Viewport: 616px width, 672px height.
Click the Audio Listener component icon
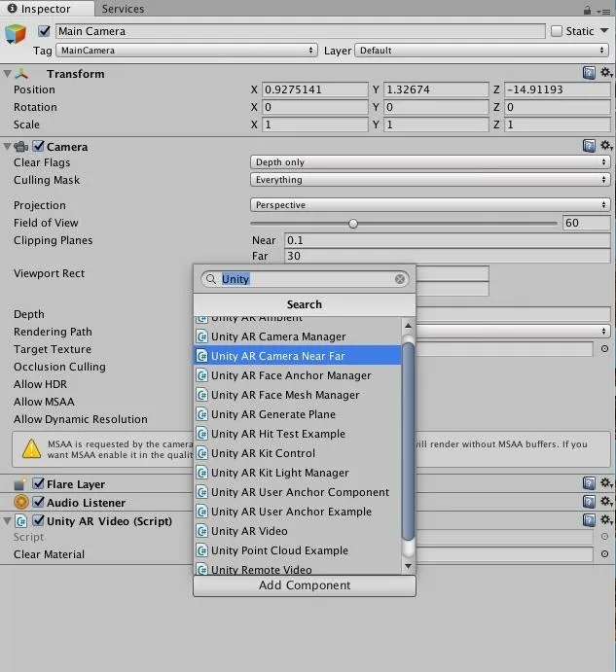[21, 502]
